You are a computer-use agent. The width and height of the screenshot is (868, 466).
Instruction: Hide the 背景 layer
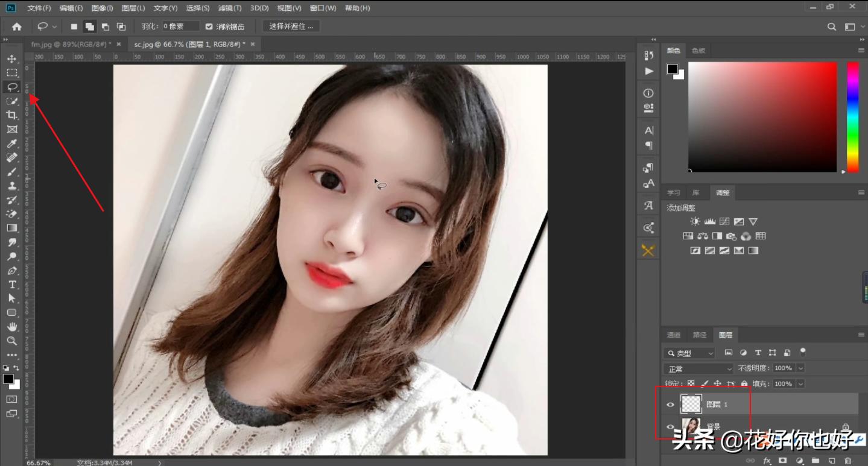click(670, 427)
